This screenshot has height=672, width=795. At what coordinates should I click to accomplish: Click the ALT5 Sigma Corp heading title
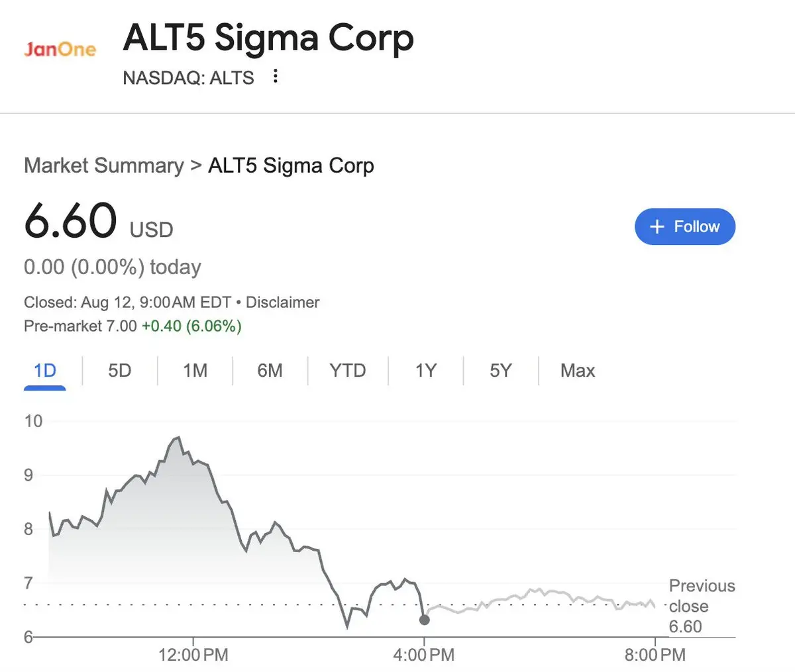(268, 38)
